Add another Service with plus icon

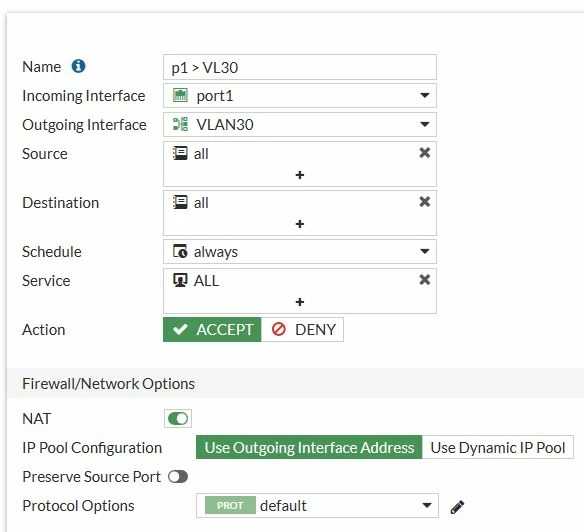coord(300,302)
